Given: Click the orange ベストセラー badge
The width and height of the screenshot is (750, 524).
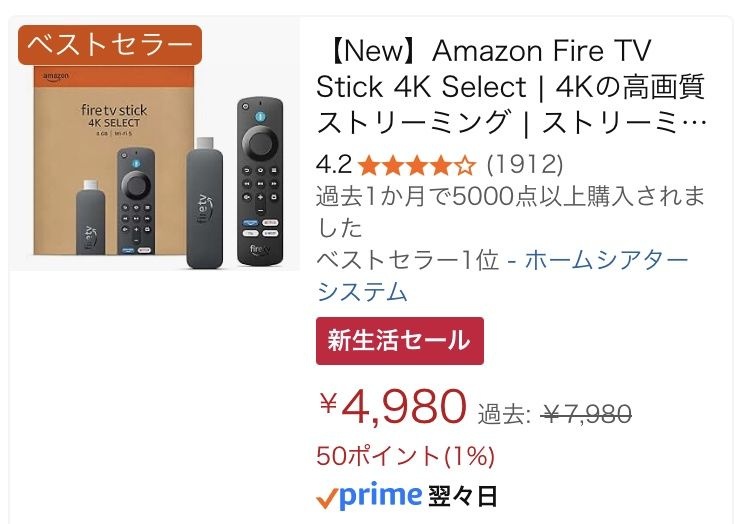Looking at the screenshot, I should tap(109, 44).
